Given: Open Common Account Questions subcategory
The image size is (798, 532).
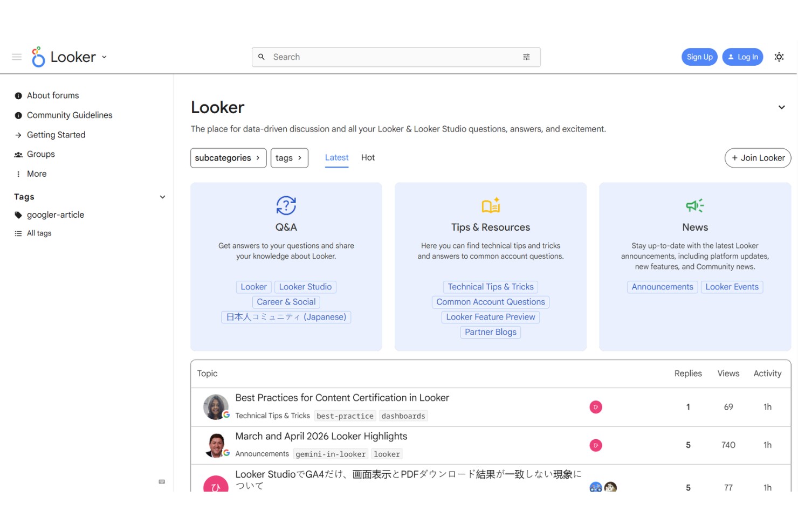Looking at the screenshot, I should (491, 302).
